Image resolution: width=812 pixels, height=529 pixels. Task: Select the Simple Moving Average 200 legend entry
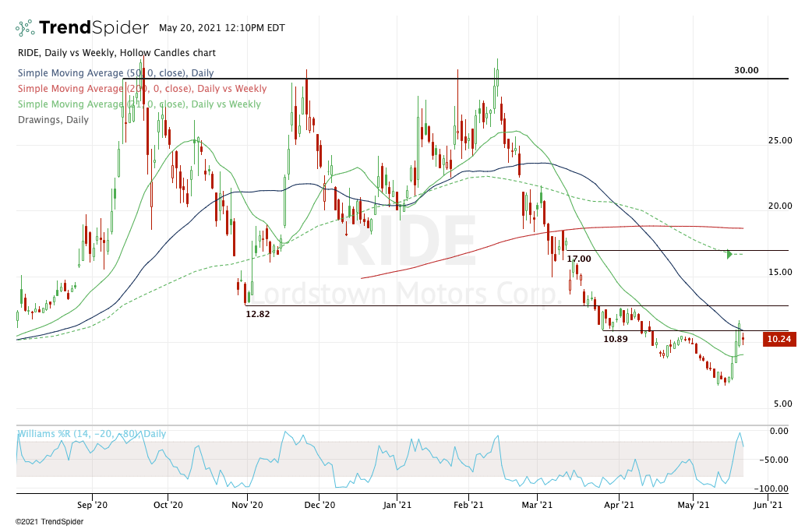(x=142, y=89)
